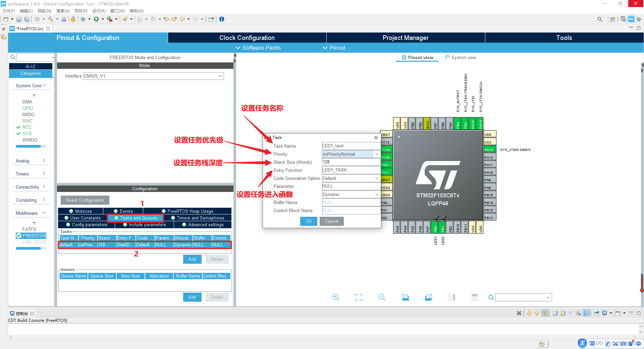This screenshot has width=644, height=349.
Task: Click Cancel in Edit Task dialog
Action: click(x=332, y=221)
